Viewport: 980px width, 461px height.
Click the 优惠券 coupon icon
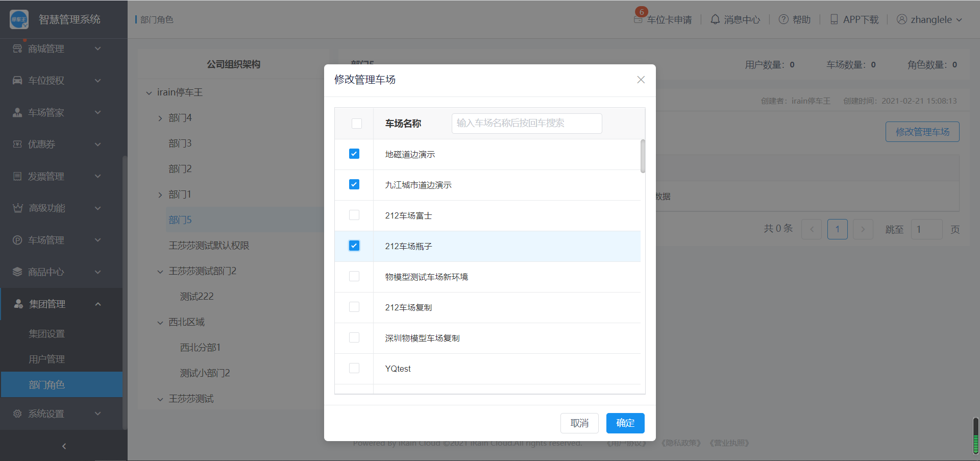click(x=17, y=144)
